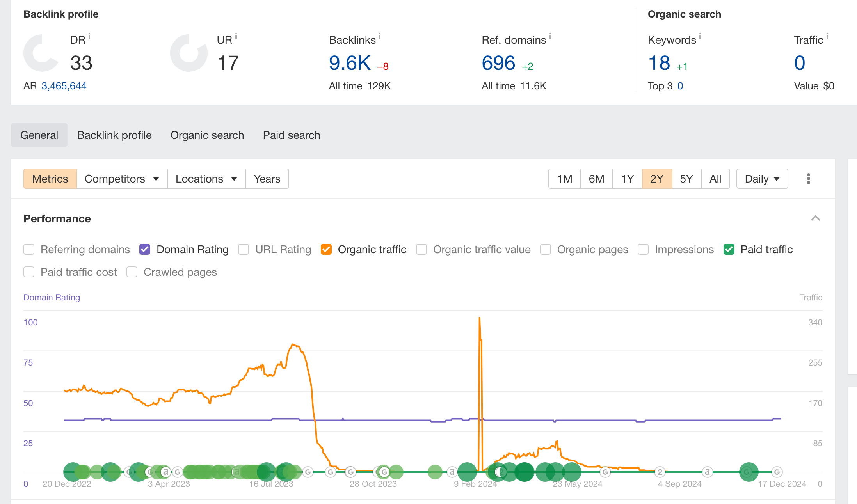This screenshot has width=857, height=504.
Task: Open the Locations dropdown
Action: 206,179
